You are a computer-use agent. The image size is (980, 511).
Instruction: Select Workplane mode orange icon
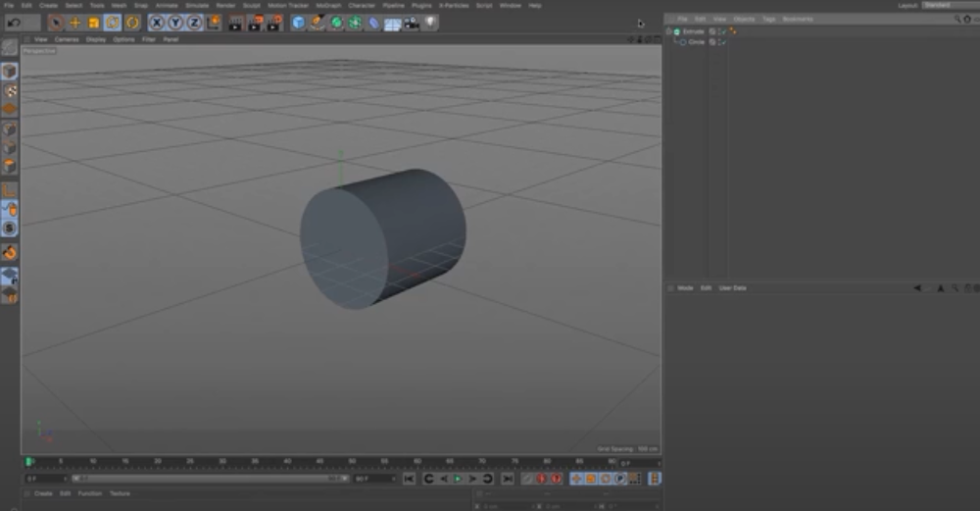[10, 109]
